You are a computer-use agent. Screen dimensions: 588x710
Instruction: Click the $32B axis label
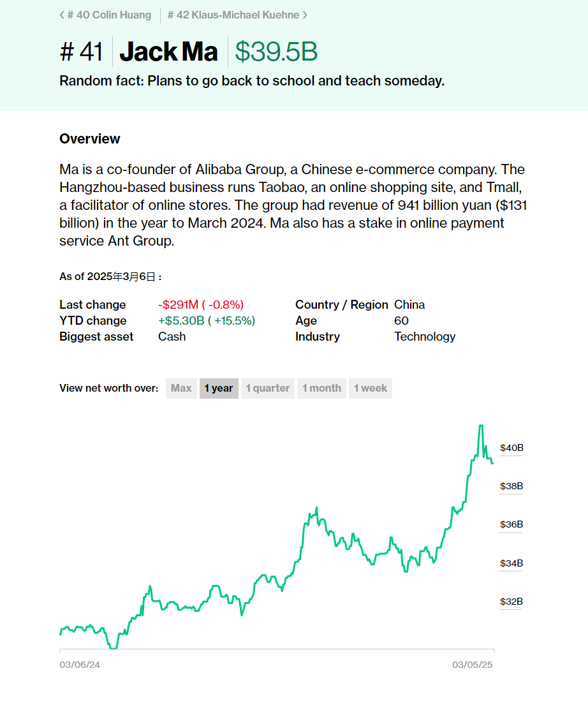point(511,602)
